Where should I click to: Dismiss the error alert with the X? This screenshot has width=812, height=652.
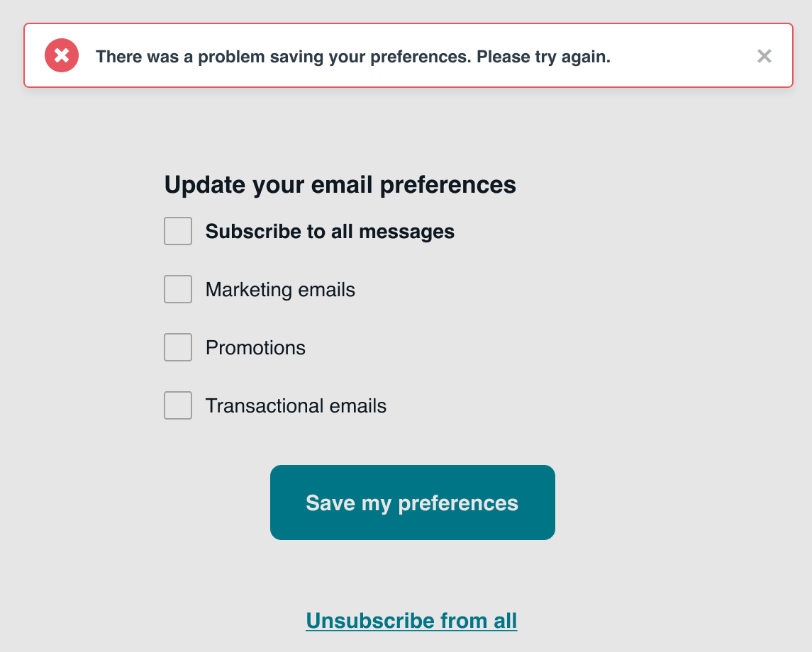point(764,57)
